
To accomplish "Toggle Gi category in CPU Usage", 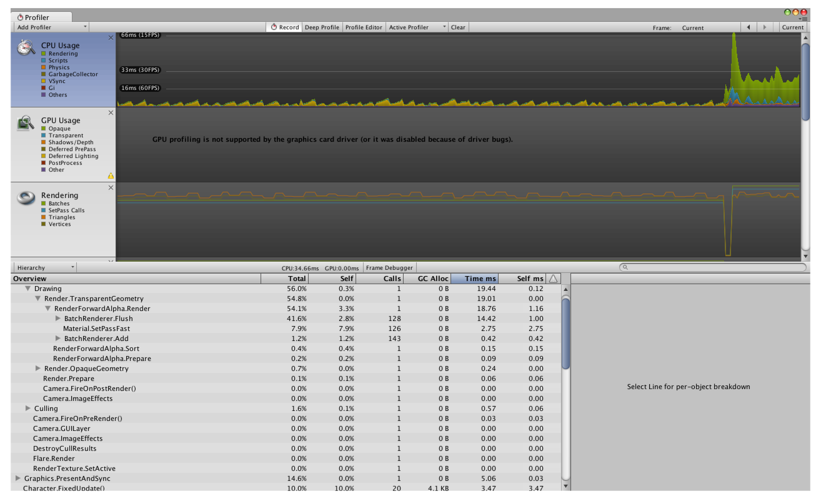I will (x=43, y=88).
